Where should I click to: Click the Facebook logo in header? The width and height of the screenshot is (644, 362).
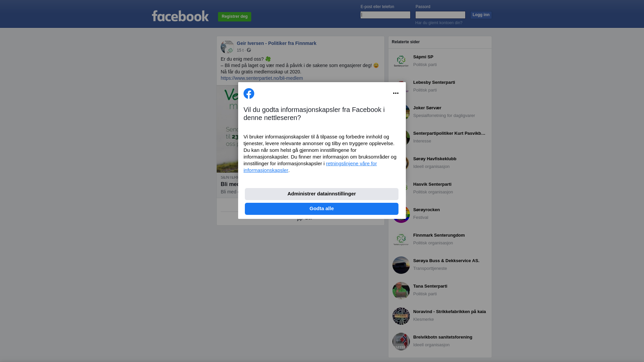(x=180, y=16)
